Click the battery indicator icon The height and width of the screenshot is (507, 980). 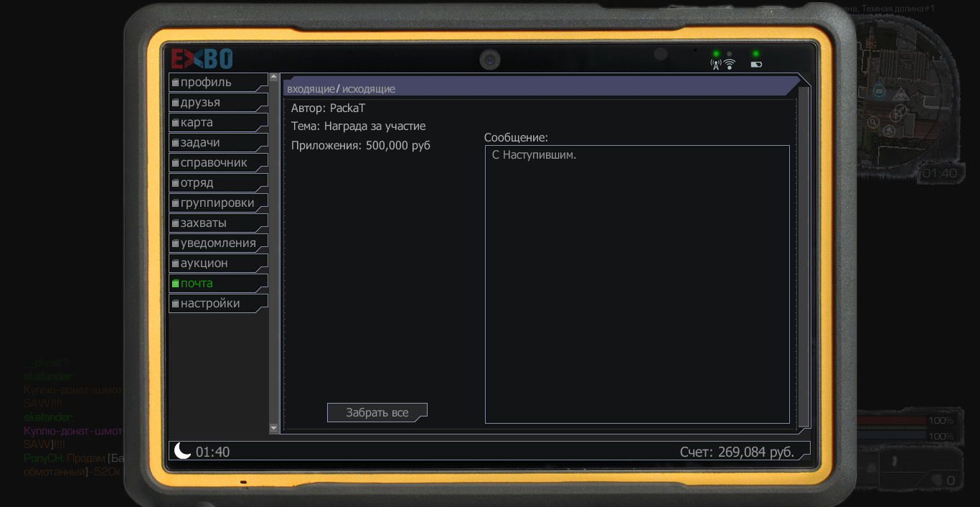click(x=756, y=64)
